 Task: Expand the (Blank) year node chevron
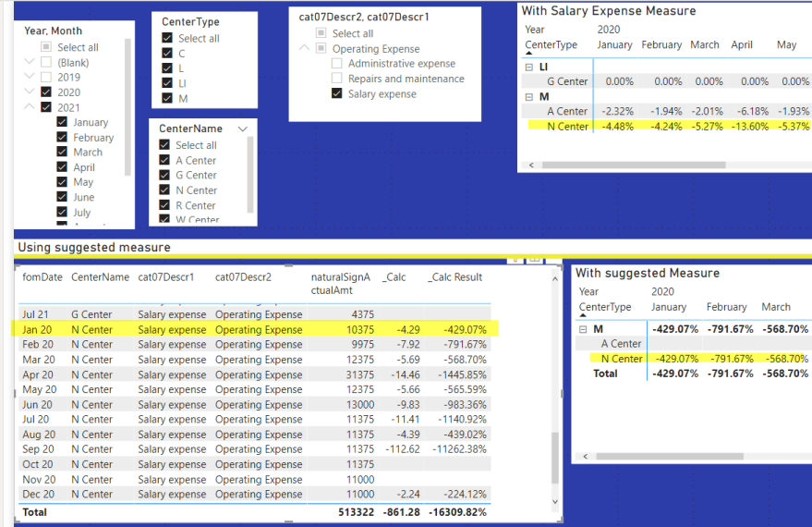pos(30,61)
